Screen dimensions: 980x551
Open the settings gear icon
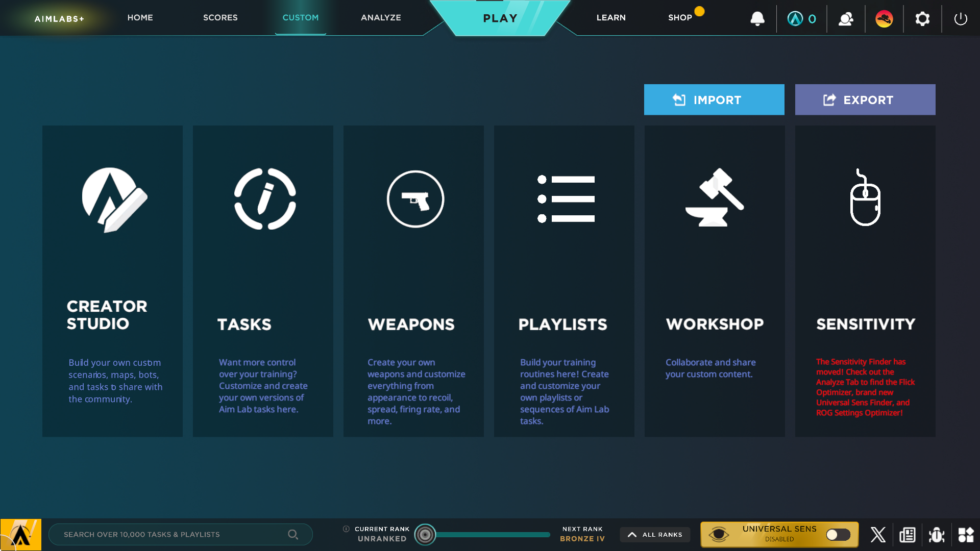pyautogui.click(x=922, y=19)
